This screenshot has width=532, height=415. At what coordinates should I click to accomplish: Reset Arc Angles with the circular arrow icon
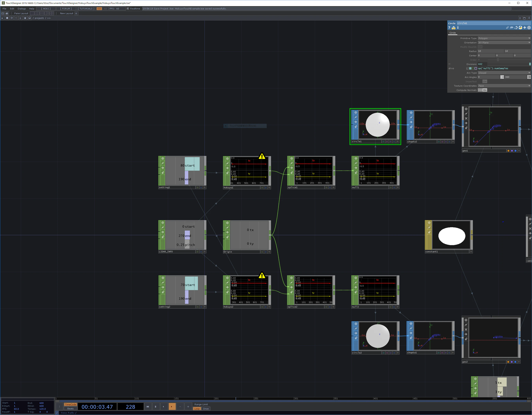click(x=529, y=77)
